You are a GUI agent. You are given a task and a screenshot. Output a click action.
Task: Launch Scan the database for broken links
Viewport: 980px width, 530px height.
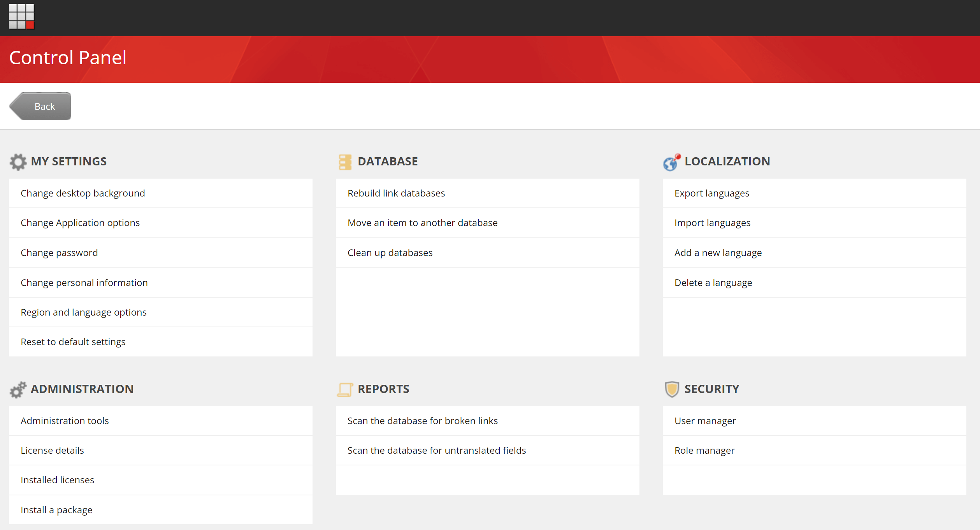pyautogui.click(x=422, y=421)
